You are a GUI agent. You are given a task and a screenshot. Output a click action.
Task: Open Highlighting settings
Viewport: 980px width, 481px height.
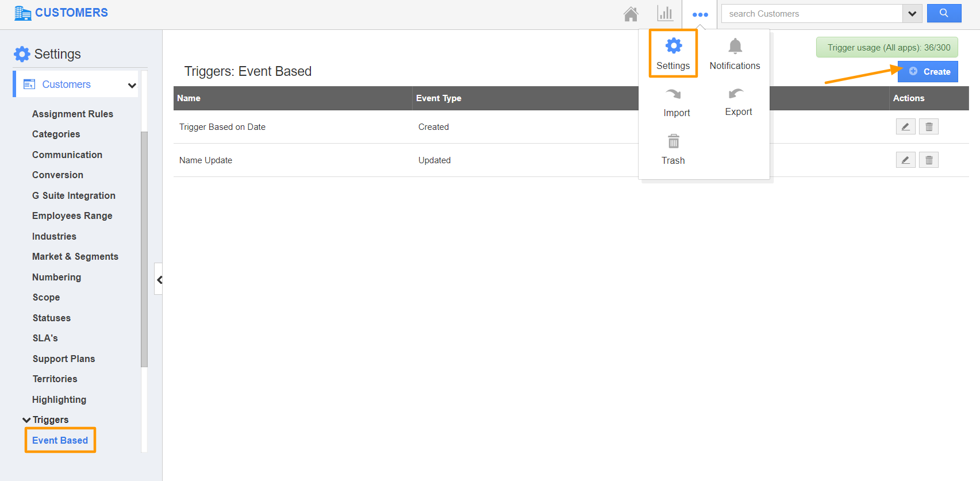(x=59, y=399)
